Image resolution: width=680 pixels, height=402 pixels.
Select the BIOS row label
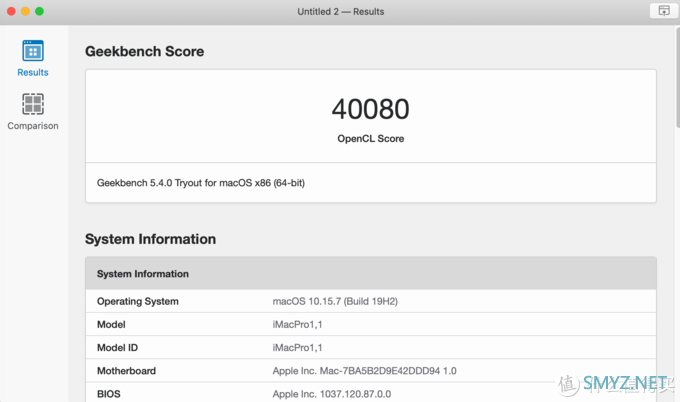(108, 394)
